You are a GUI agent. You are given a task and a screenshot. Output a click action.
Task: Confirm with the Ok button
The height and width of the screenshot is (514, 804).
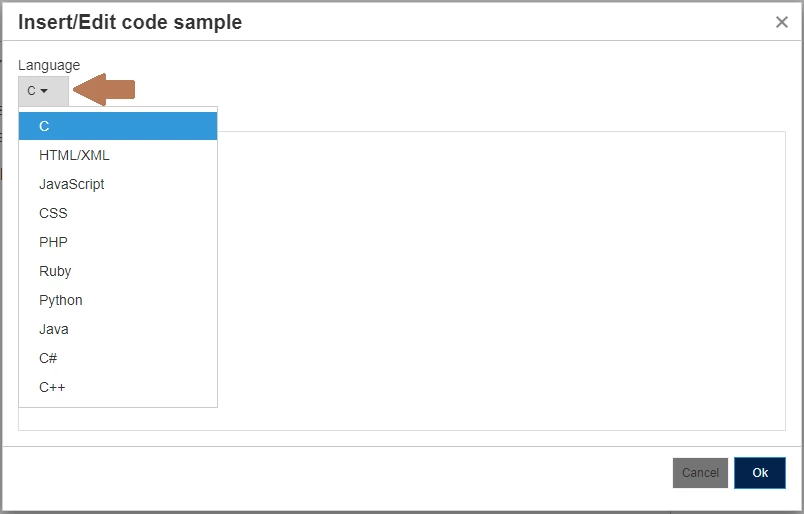[760, 472]
